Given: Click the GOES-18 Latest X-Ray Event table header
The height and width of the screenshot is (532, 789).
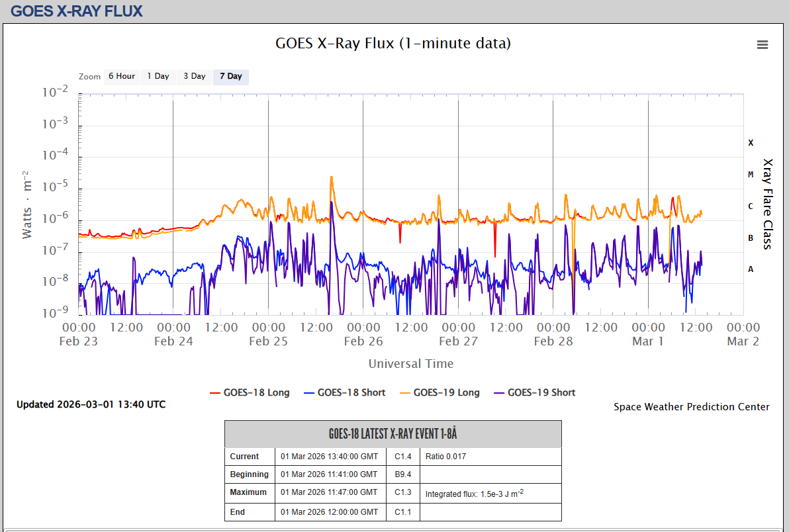Looking at the screenshot, I should (393, 434).
